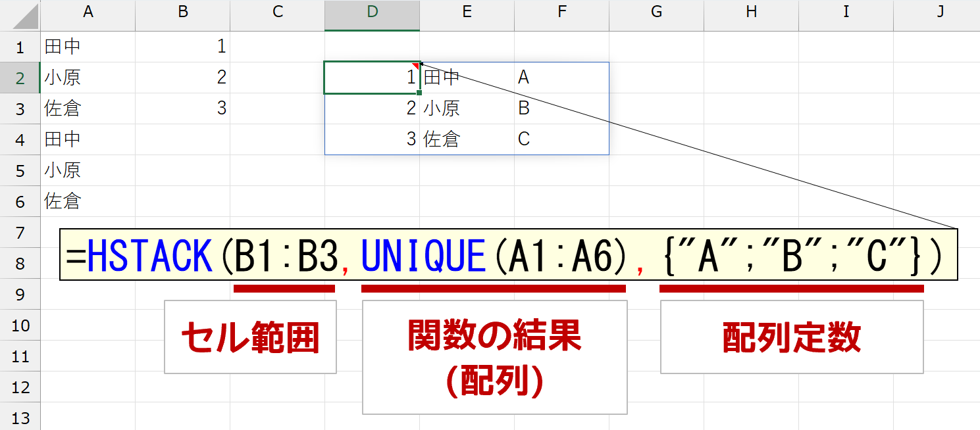Click the 関数の結果(配列) text box
980x430 pixels.
(494, 358)
